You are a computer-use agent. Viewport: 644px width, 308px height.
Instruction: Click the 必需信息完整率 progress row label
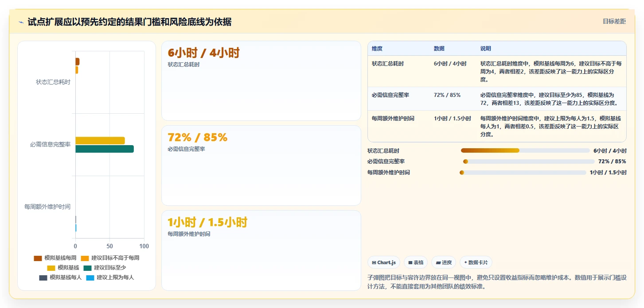[386, 162]
